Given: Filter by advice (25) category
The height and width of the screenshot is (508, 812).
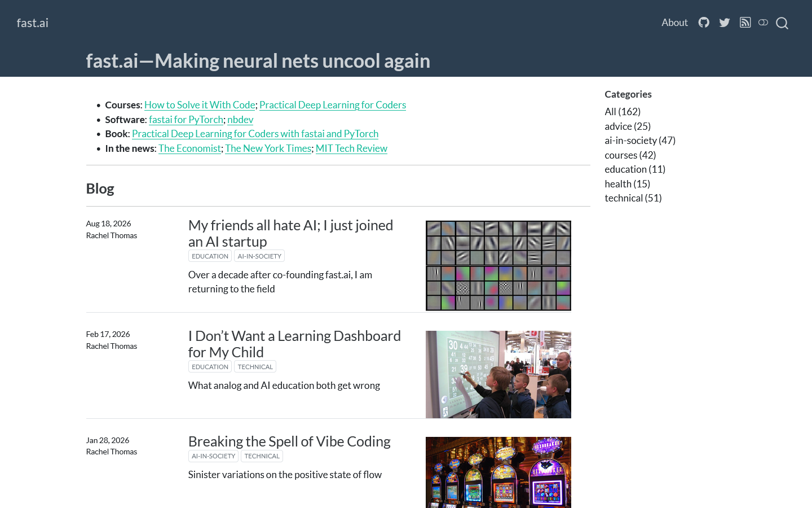Looking at the screenshot, I should (x=628, y=126).
